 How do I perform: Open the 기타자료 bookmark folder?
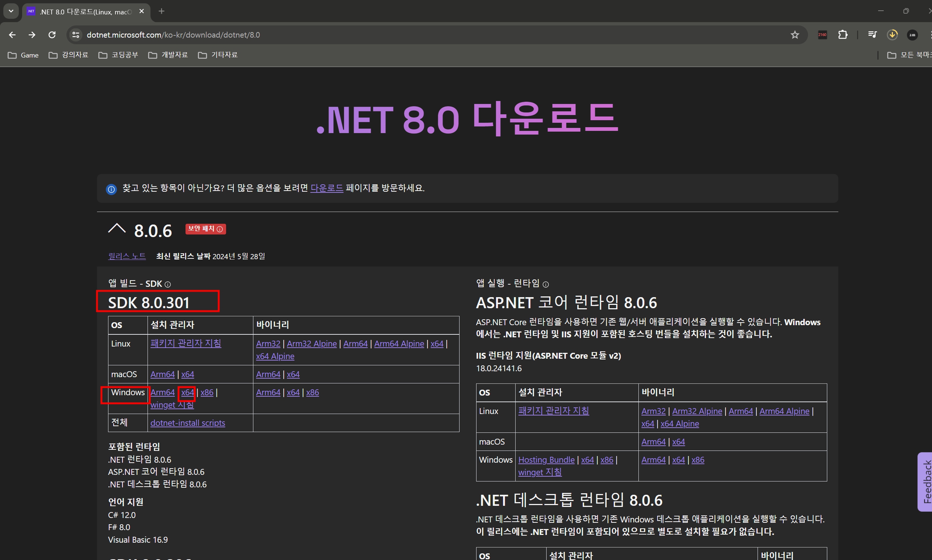[x=218, y=55]
